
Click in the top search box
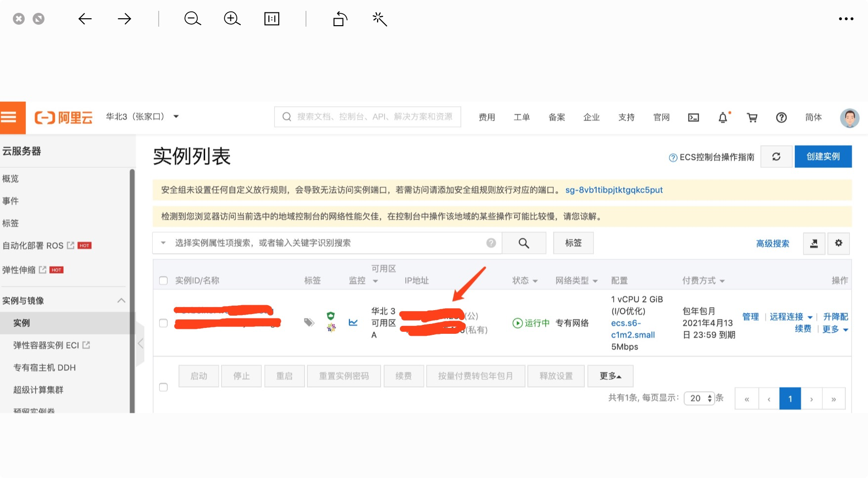pyautogui.click(x=368, y=117)
